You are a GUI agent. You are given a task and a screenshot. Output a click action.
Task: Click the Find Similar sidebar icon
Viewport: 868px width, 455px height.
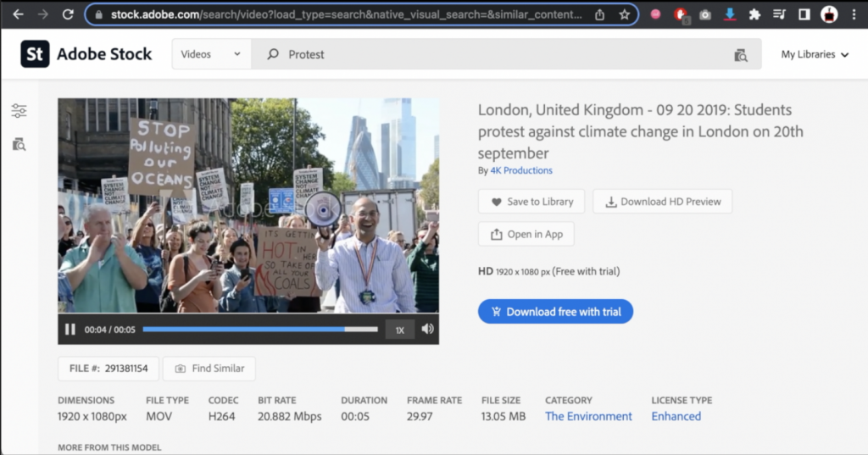[19, 144]
